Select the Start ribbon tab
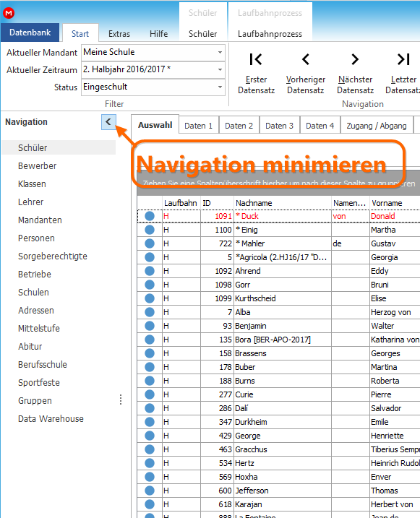 pyautogui.click(x=80, y=34)
